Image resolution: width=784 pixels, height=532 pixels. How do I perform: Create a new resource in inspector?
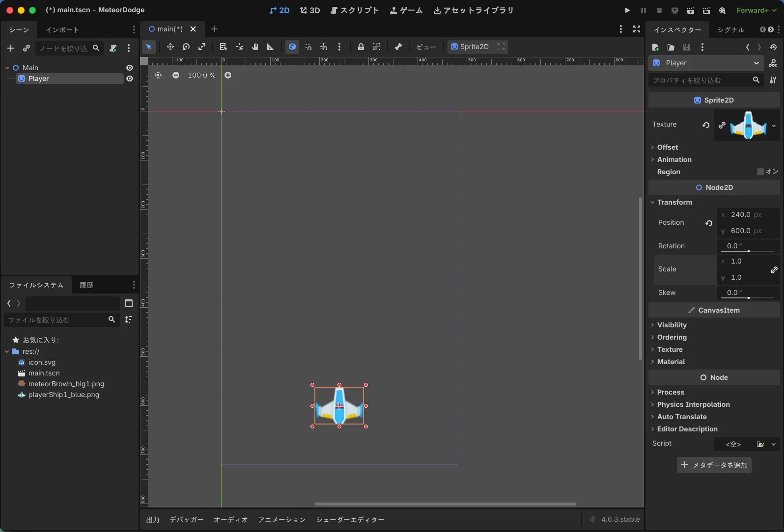(x=655, y=47)
